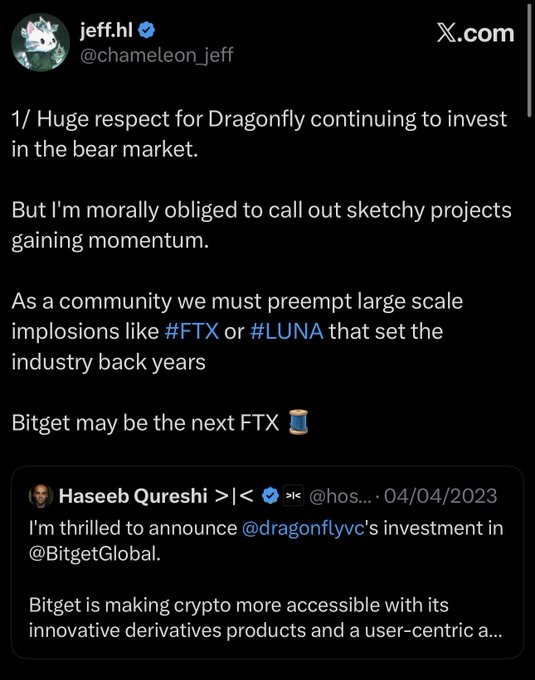Click Haseeb Qureshi's verified checkmark

click(x=271, y=496)
